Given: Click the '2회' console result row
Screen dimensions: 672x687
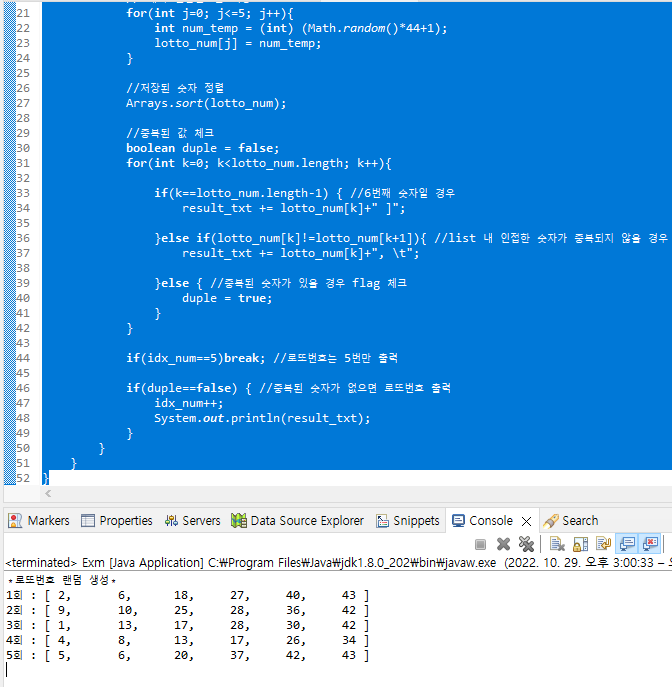Looking at the screenshot, I should click(187, 610).
